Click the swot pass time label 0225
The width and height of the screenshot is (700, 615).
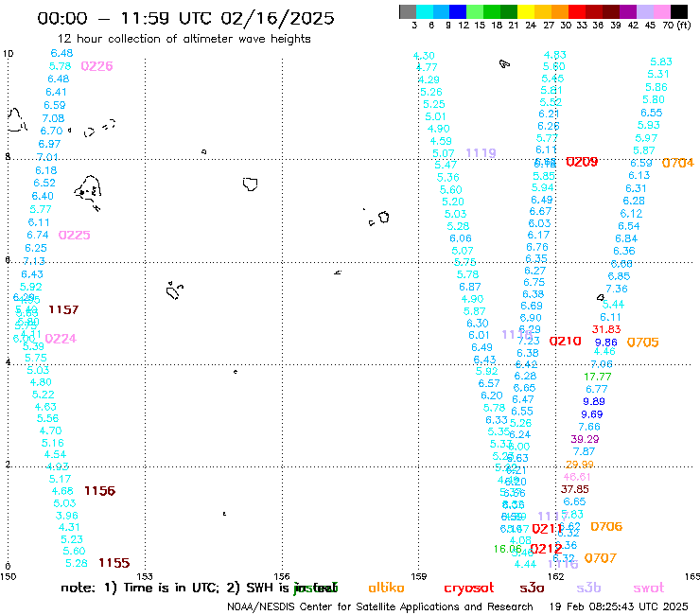74,235
